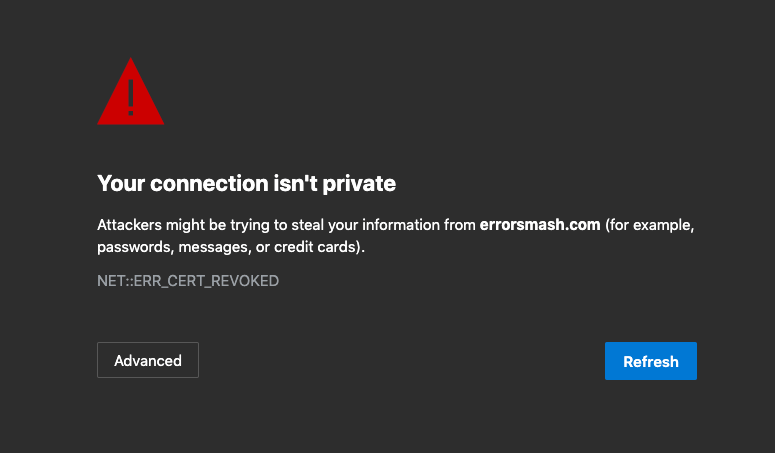
Task: Click "(for example," at the line end
Action: click(650, 225)
